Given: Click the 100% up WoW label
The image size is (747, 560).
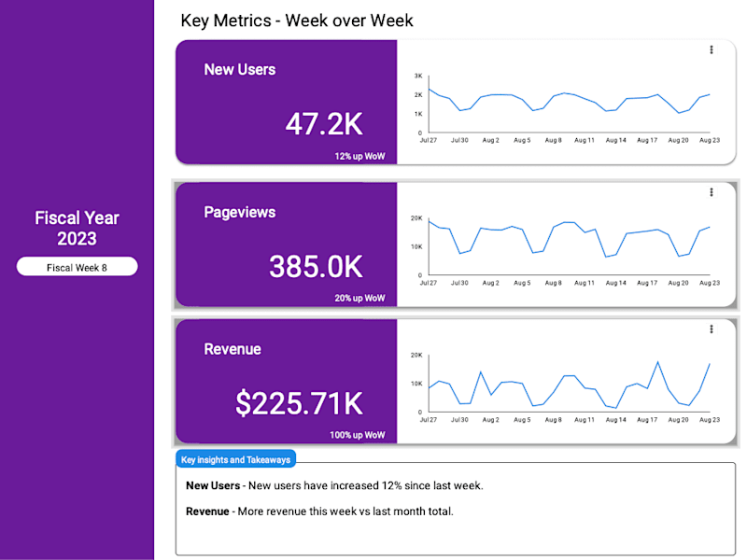Looking at the screenshot, I should click(x=358, y=435).
